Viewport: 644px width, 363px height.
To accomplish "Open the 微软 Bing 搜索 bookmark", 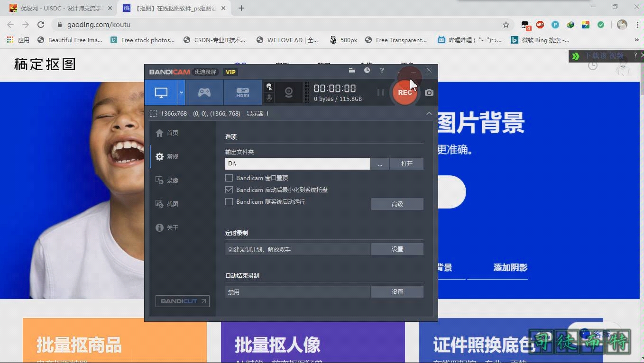I will pos(540,40).
